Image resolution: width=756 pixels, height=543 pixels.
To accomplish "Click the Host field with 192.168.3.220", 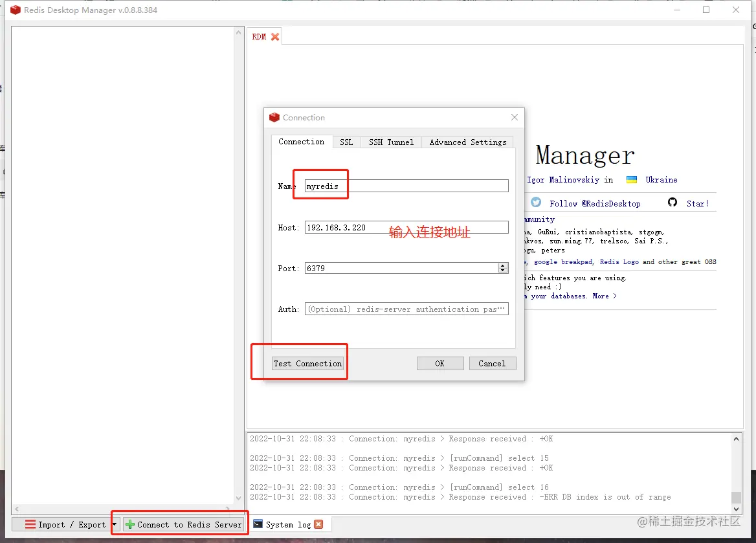I will click(x=406, y=228).
